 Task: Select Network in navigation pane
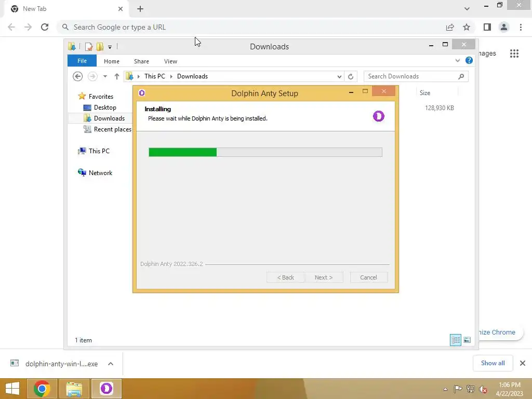tap(100, 172)
